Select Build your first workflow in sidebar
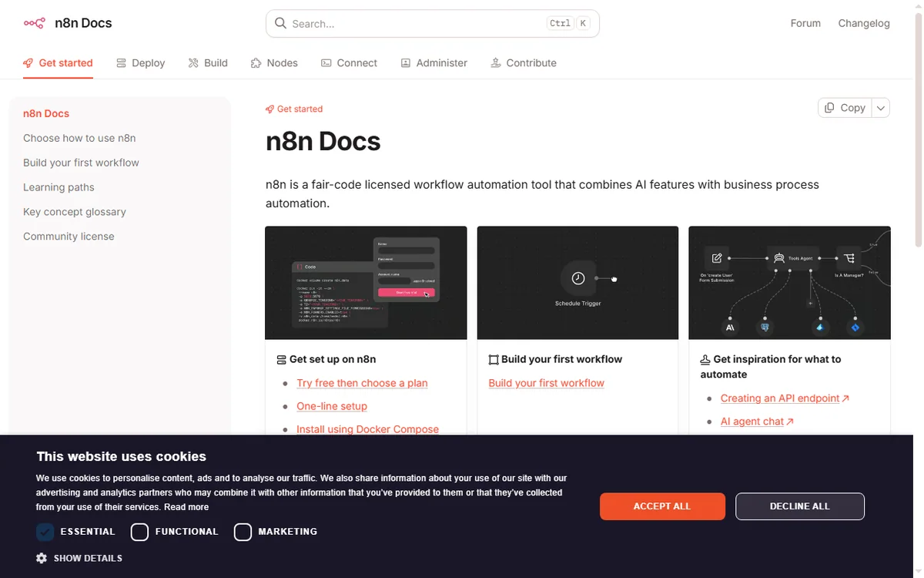 [81, 163]
